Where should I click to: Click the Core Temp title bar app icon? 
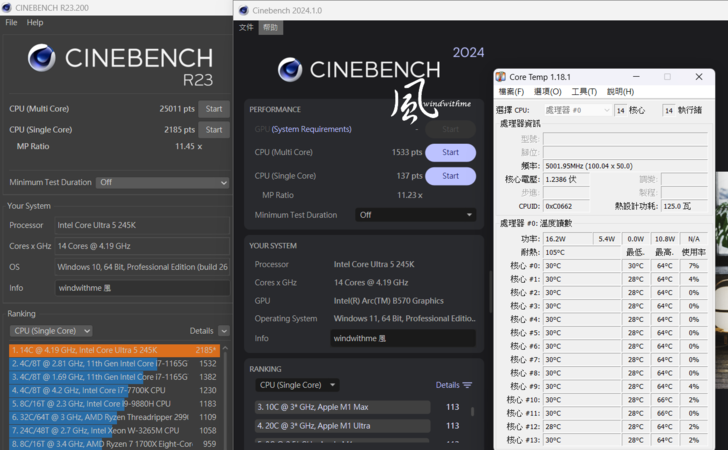point(502,76)
